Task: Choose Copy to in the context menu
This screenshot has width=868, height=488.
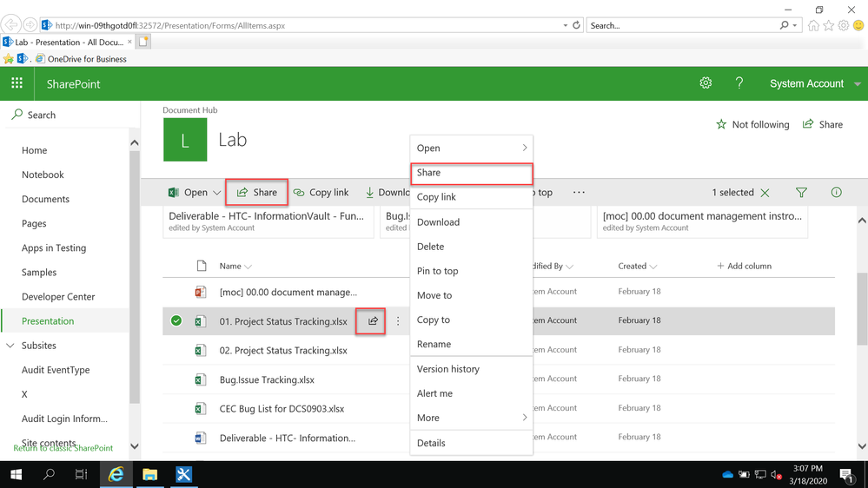Action: pyautogui.click(x=472, y=320)
